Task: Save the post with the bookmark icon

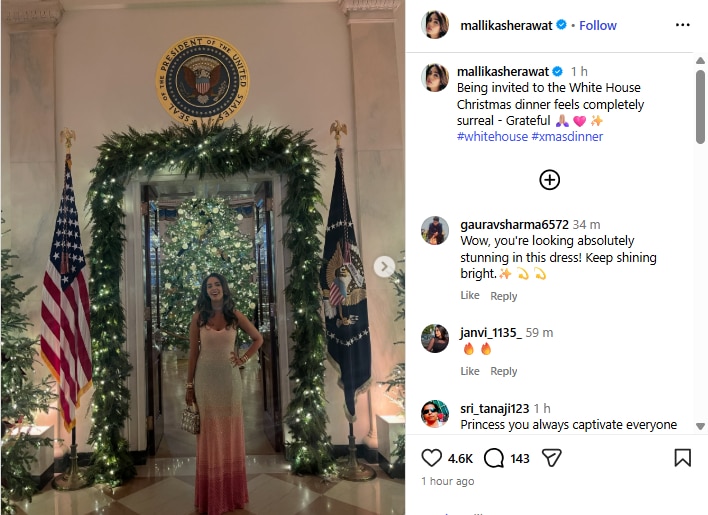Action: click(682, 458)
